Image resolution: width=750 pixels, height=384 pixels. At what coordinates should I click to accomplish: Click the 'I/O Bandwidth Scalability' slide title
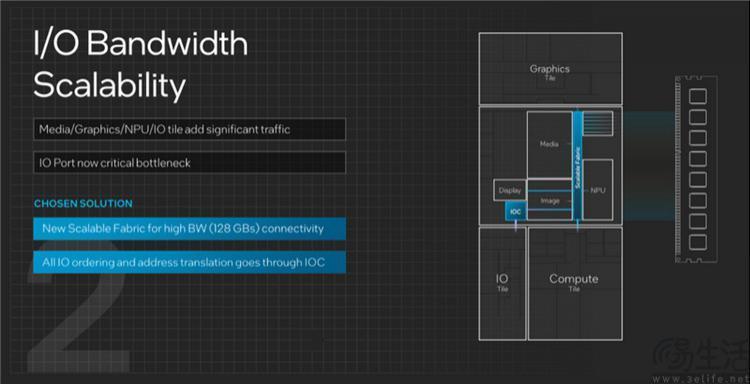(141, 65)
